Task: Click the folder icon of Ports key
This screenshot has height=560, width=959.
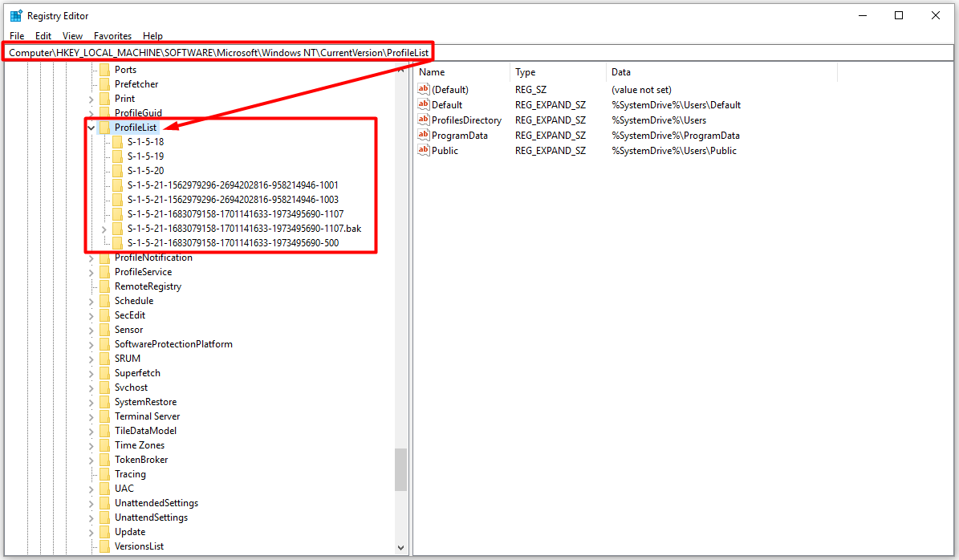Action: (104, 70)
